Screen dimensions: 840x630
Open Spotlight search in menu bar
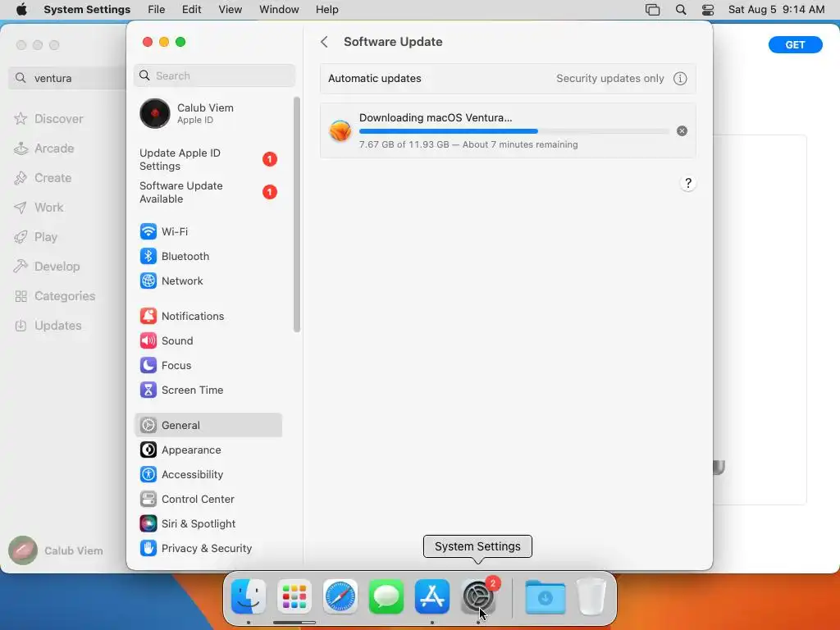(681, 10)
